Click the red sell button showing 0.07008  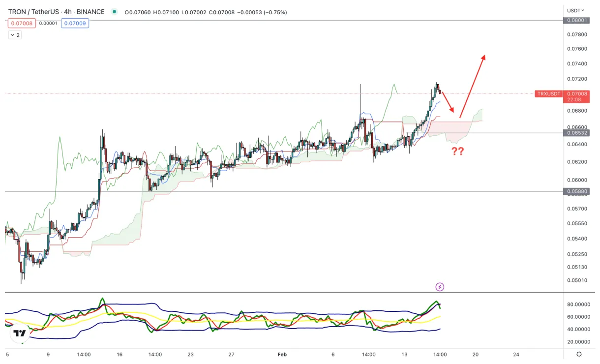21,23
